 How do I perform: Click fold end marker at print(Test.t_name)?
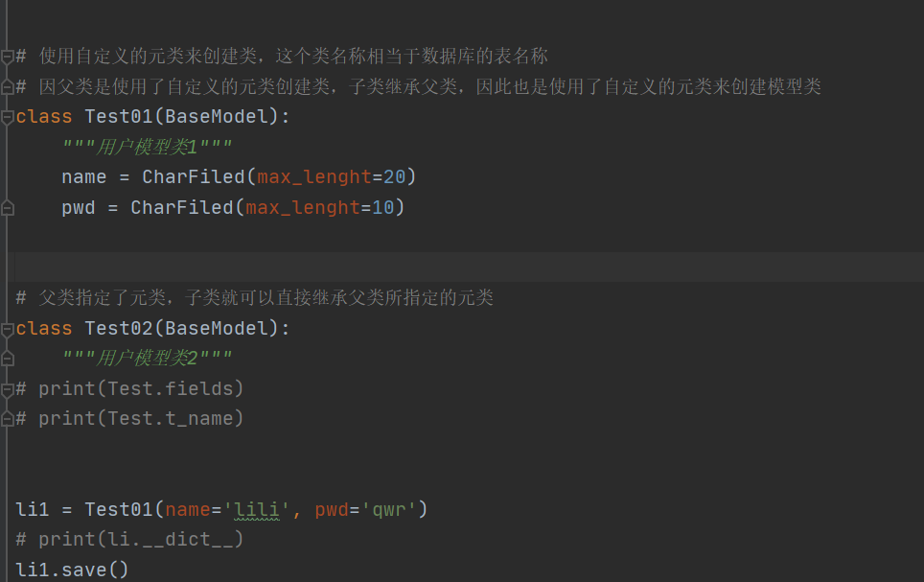pyautogui.click(x=8, y=419)
